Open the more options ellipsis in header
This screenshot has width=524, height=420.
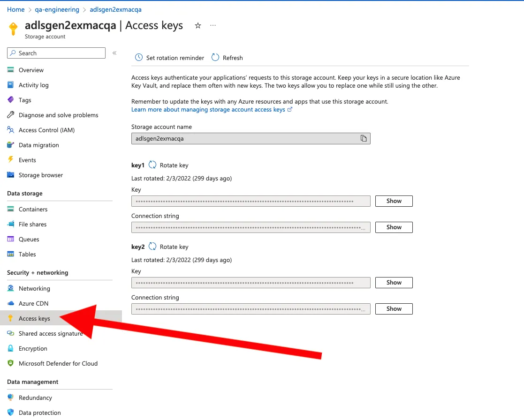[213, 26]
